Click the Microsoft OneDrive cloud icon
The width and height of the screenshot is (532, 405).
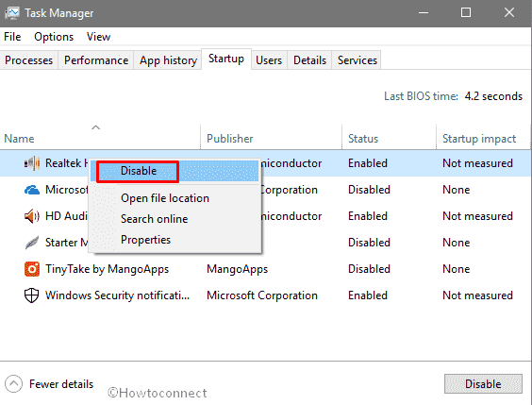(x=32, y=190)
